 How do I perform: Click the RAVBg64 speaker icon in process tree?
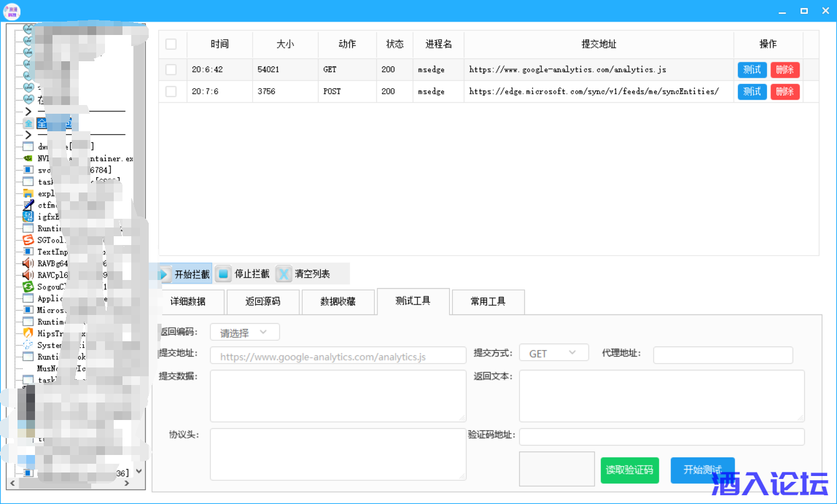27,263
